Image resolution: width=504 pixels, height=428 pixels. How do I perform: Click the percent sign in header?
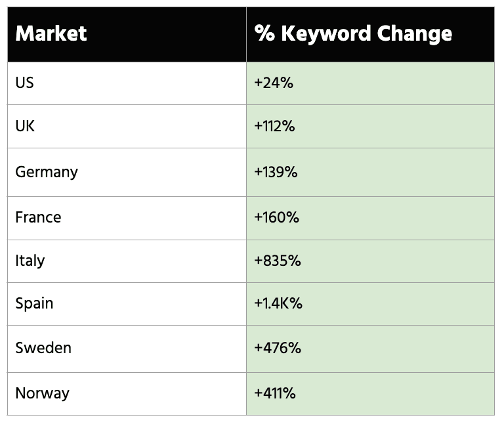264,33
